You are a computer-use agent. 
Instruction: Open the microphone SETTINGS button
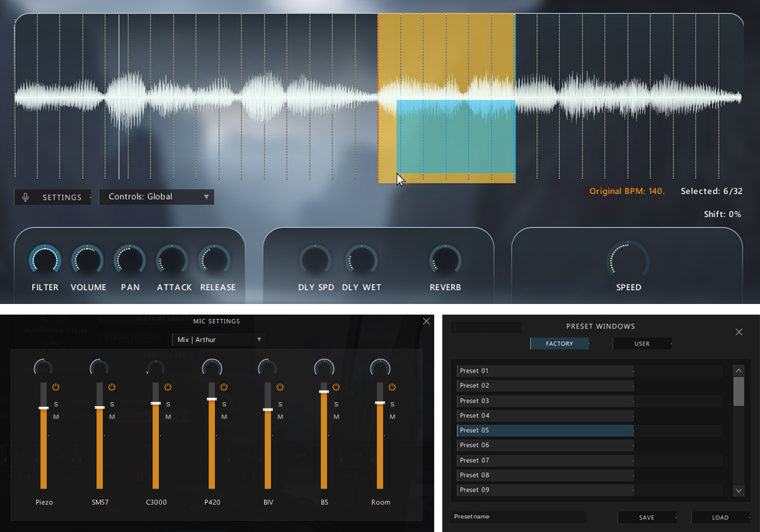tap(52, 197)
